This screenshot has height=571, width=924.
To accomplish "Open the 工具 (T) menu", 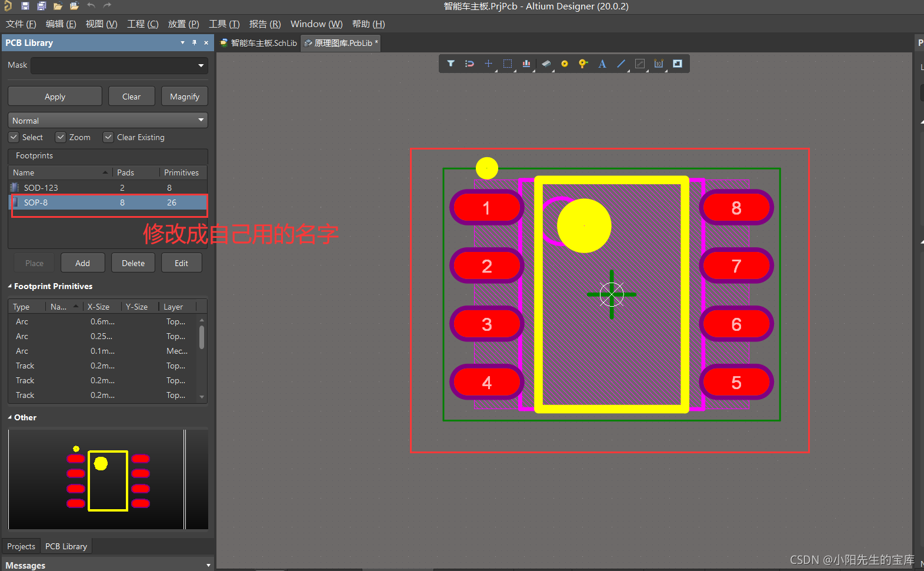I will [x=224, y=24].
